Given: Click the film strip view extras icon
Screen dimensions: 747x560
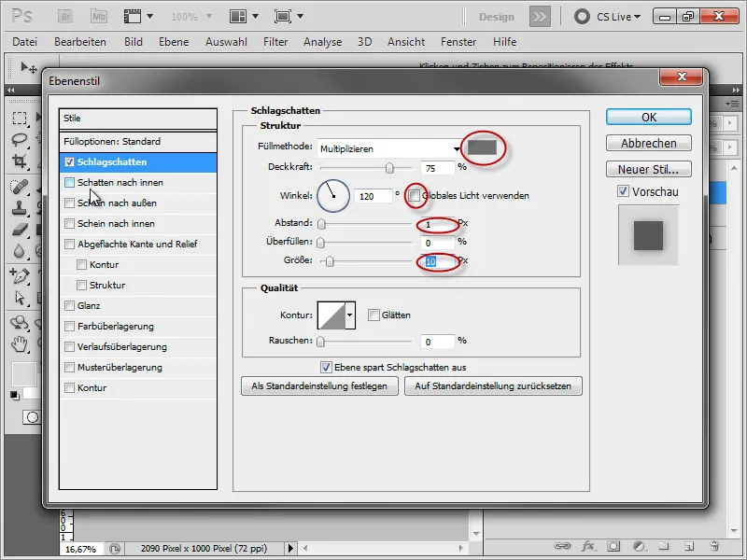Looking at the screenshot, I should 133,17.
